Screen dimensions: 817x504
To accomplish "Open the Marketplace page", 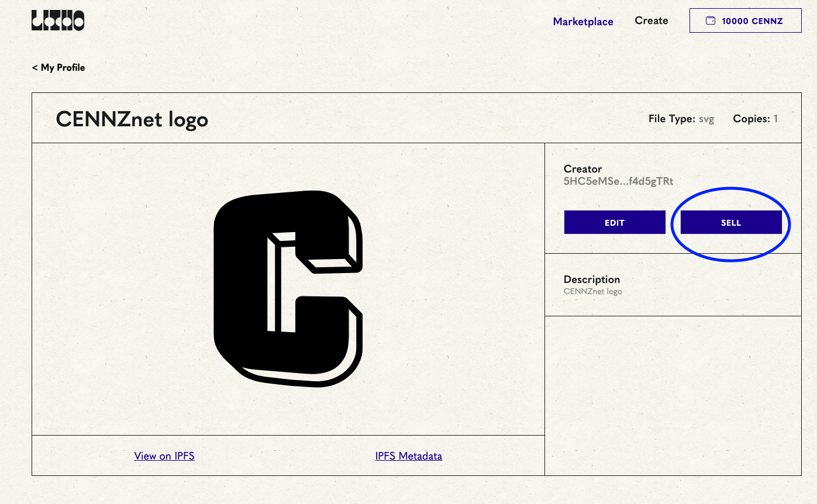I will pos(583,22).
